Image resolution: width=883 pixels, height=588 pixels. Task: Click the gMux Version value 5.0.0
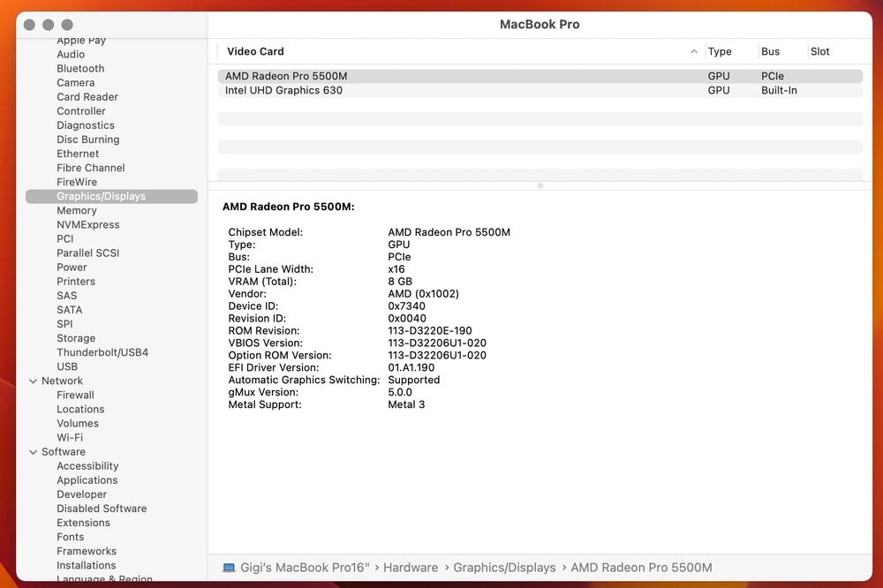pyautogui.click(x=400, y=393)
